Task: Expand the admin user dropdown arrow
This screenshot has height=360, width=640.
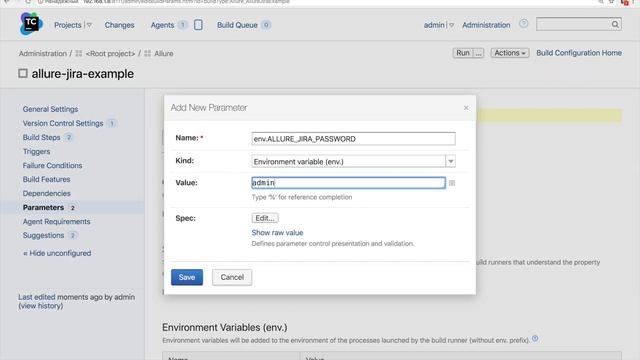Action: click(451, 25)
